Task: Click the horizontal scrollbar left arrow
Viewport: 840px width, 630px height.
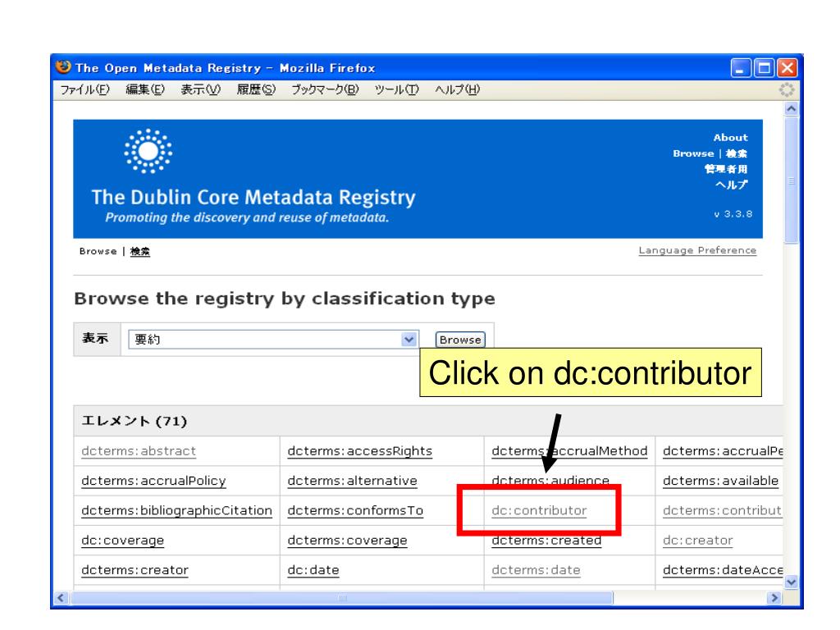Action: [x=61, y=598]
